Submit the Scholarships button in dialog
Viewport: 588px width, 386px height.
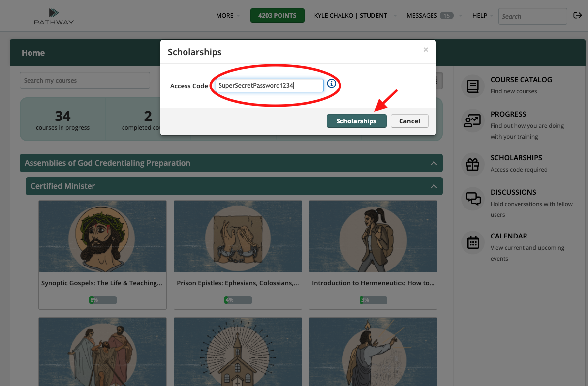pos(357,121)
